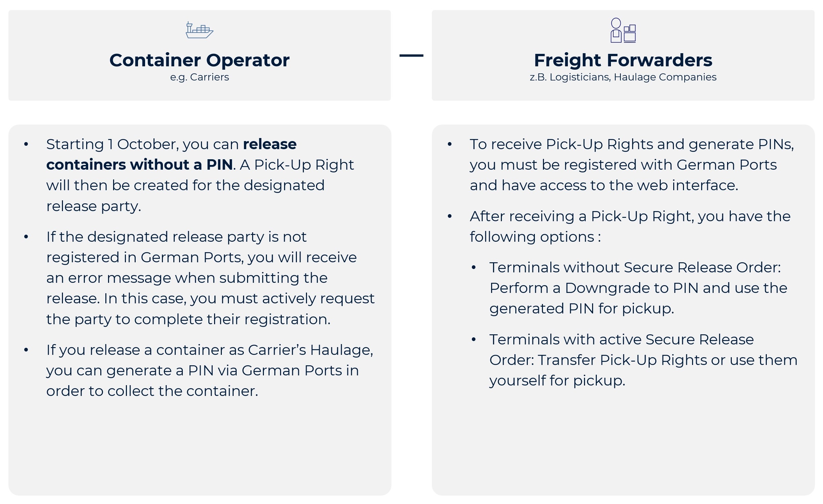Select the "Freight Forwarders" heading
The width and height of the screenshot is (823, 504).
(623, 60)
